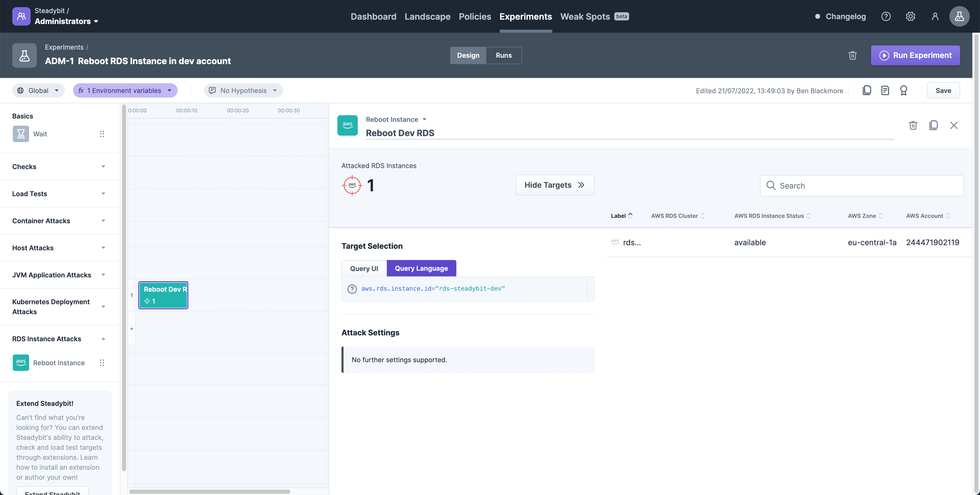
Task: Delete the Reboot Dev RDS step via trash icon
Action: tap(913, 125)
